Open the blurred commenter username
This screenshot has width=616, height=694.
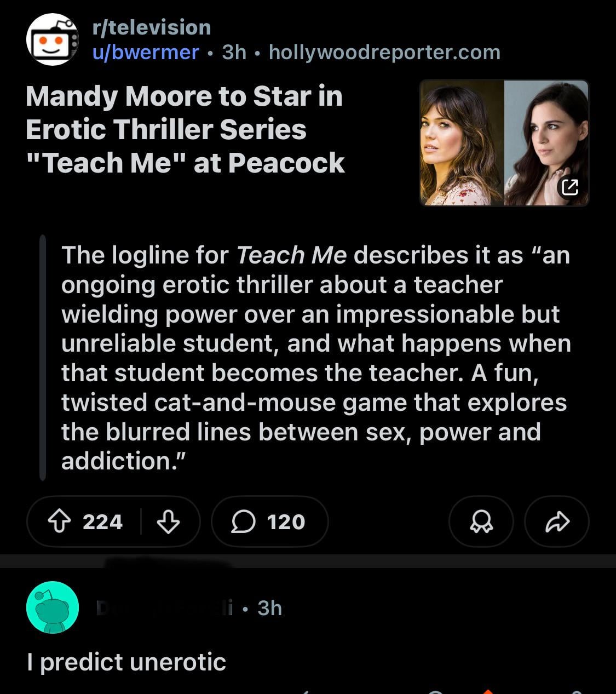tap(164, 608)
